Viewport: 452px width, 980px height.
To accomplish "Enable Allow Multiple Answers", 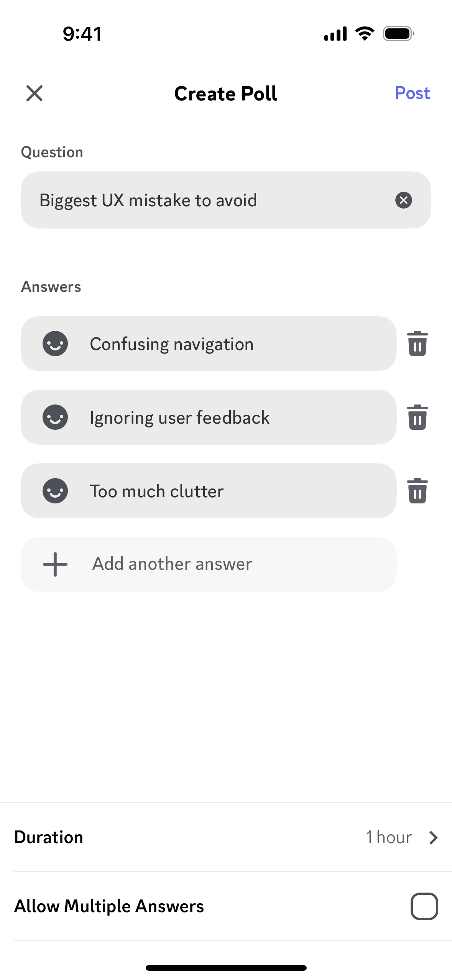I will [x=424, y=905].
